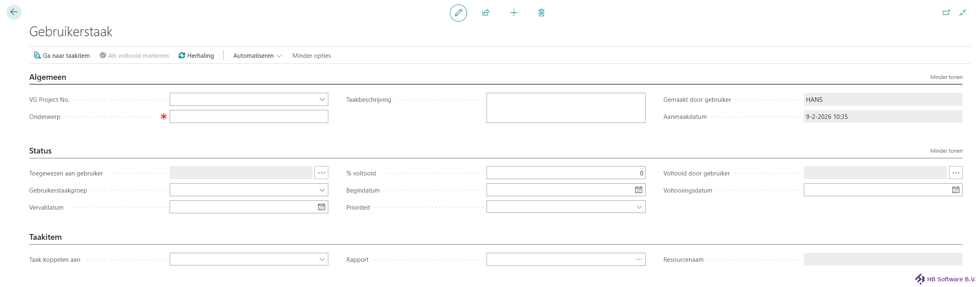The width and height of the screenshot is (980, 287).
Task: Expand the VG Project No. dropdown
Action: coord(322,100)
